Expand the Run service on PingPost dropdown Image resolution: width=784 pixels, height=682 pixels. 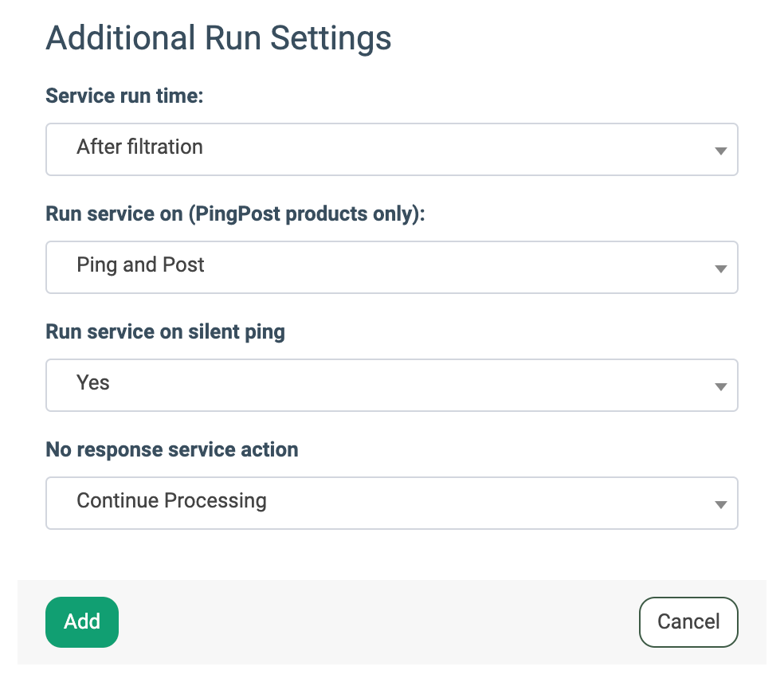click(391, 267)
